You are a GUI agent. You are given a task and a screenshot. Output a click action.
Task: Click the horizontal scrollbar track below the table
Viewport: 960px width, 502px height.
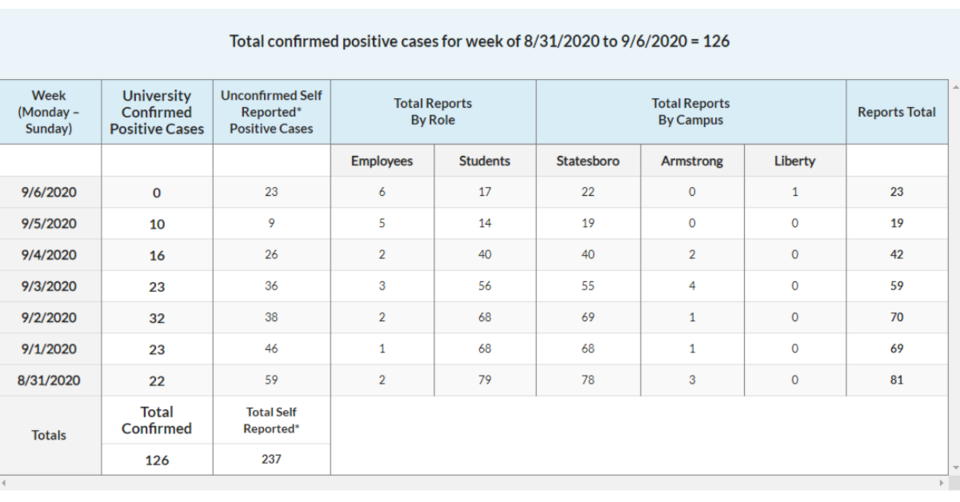click(x=473, y=483)
